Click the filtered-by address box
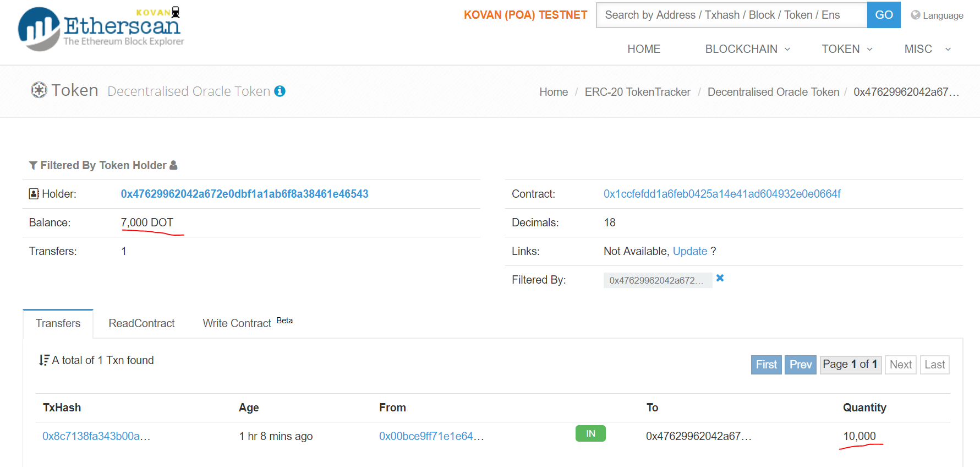The height and width of the screenshot is (467, 980). click(x=658, y=280)
